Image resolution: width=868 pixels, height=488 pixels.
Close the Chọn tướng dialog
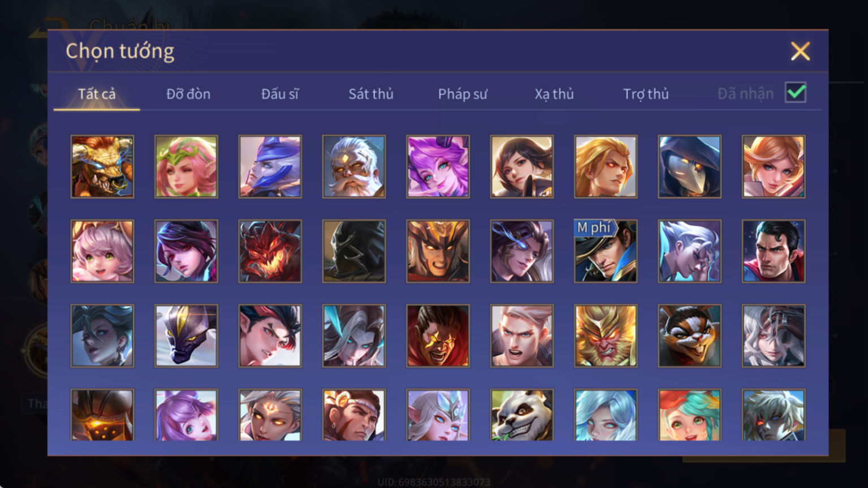click(800, 51)
